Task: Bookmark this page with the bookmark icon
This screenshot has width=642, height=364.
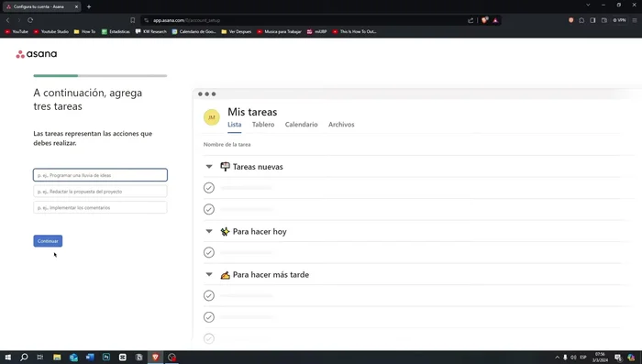Action: [132, 20]
